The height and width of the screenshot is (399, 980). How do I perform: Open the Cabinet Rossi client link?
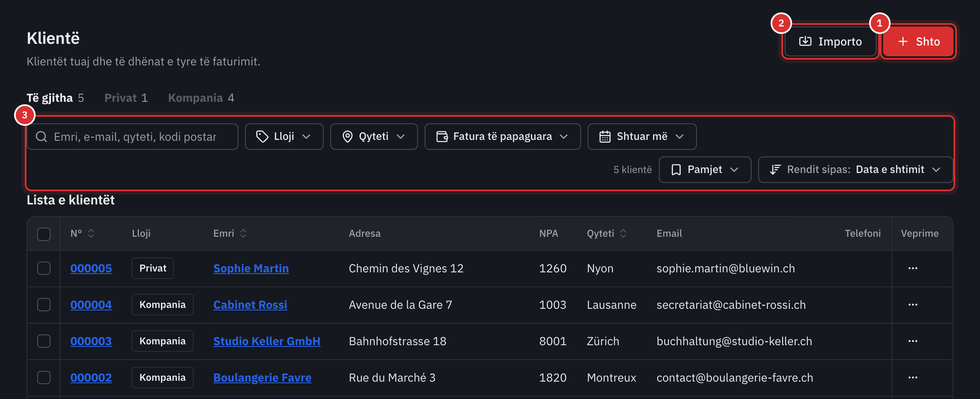(x=250, y=305)
